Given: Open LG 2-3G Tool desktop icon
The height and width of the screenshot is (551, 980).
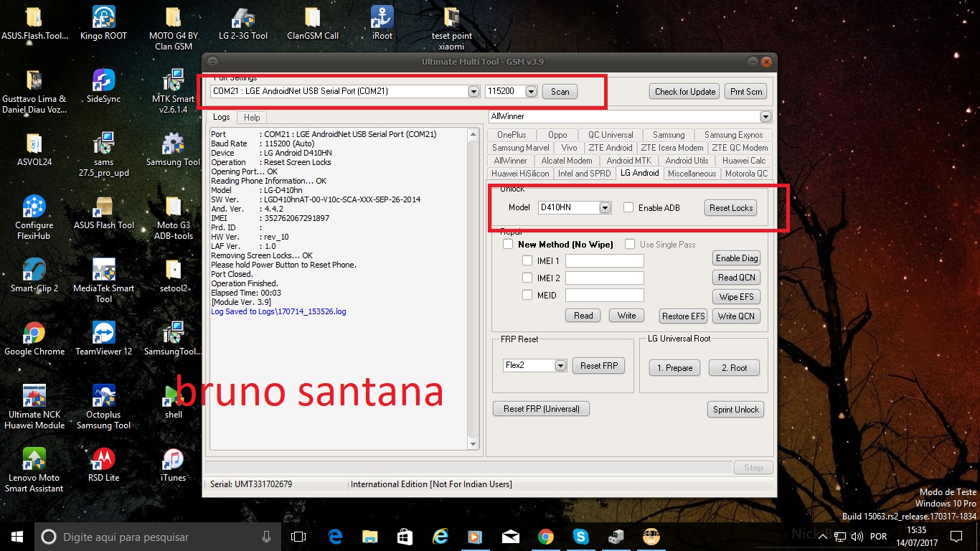Looking at the screenshot, I should click(x=243, y=22).
